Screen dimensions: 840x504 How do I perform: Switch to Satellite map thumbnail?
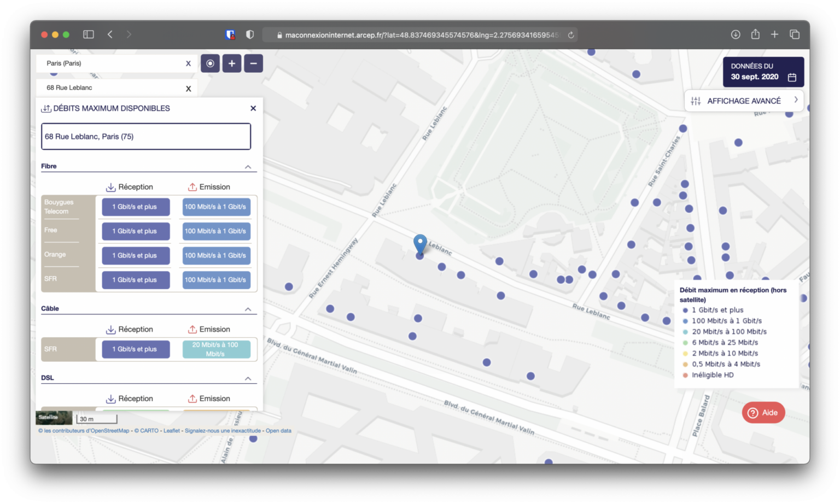(x=54, y=418)
